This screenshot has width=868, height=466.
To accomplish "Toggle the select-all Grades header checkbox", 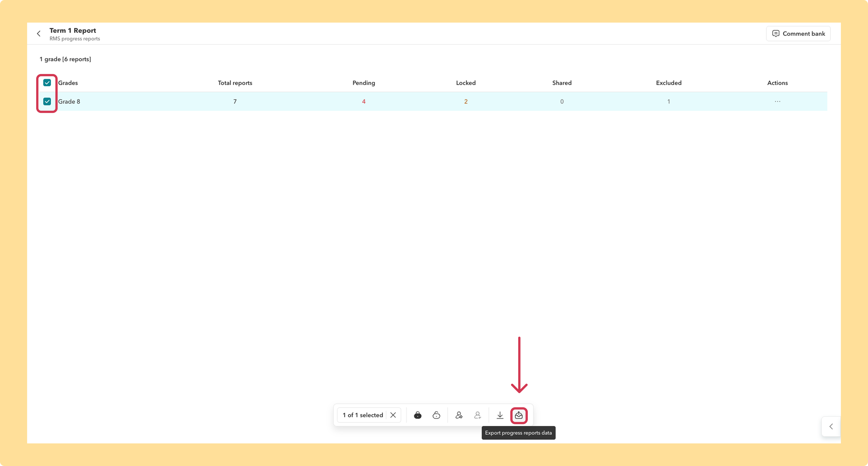I will click(x=47, y=83).
